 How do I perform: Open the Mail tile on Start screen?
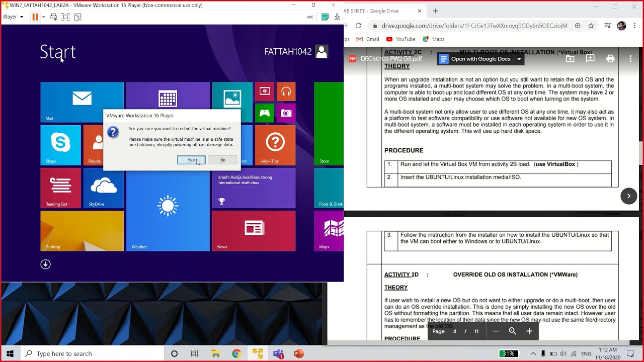[82, 102]
